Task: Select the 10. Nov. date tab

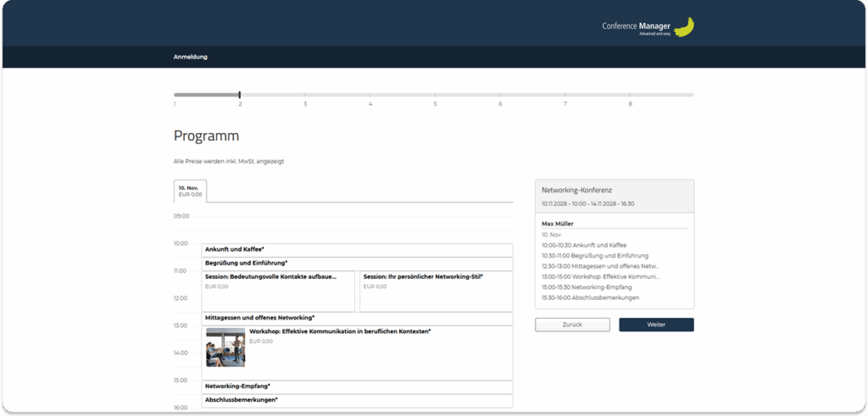Action: coord(190,191)
